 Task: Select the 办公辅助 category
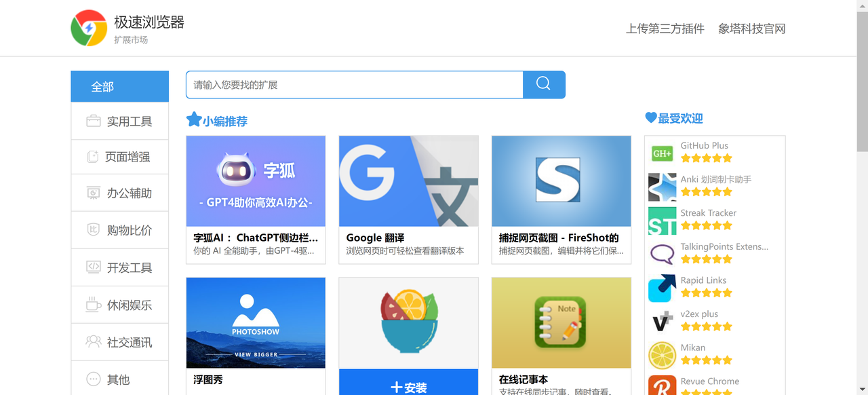point(119,193)
